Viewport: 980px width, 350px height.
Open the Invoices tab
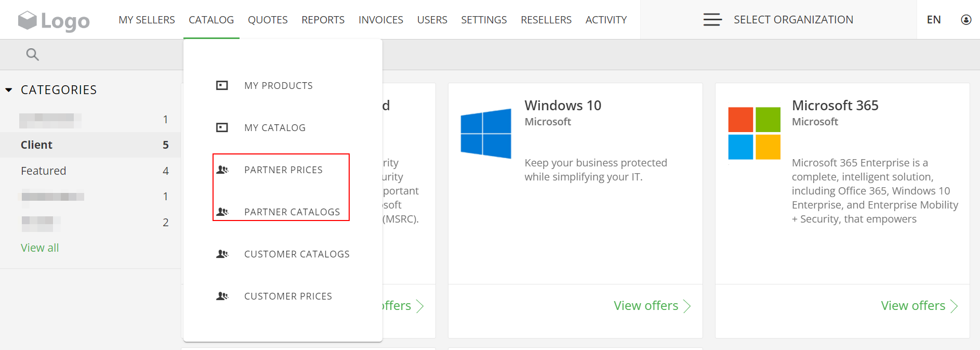381,20
